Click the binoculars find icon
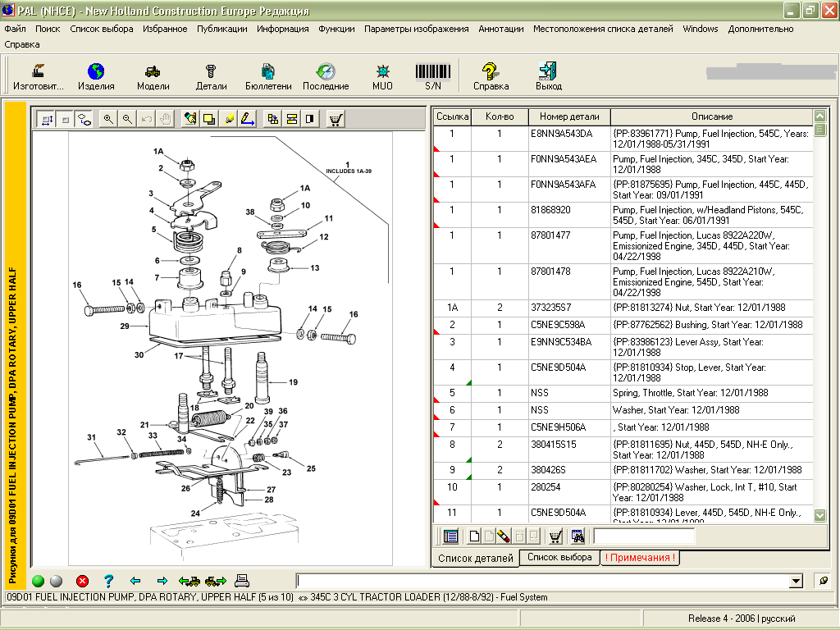The height and width of the screenshot is (630, 840). (x=577, y=536)
